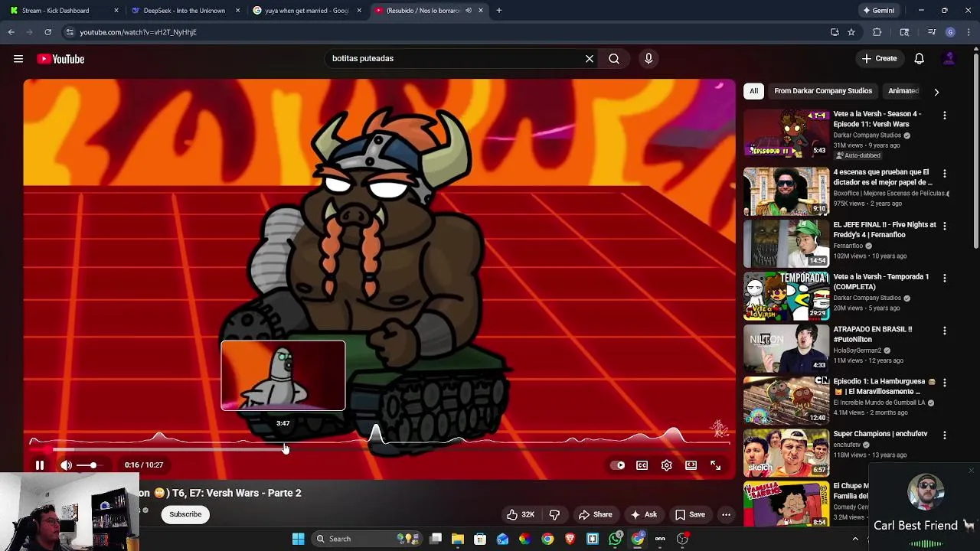Open options for Atrapado en Brasil video

[945, 331]
